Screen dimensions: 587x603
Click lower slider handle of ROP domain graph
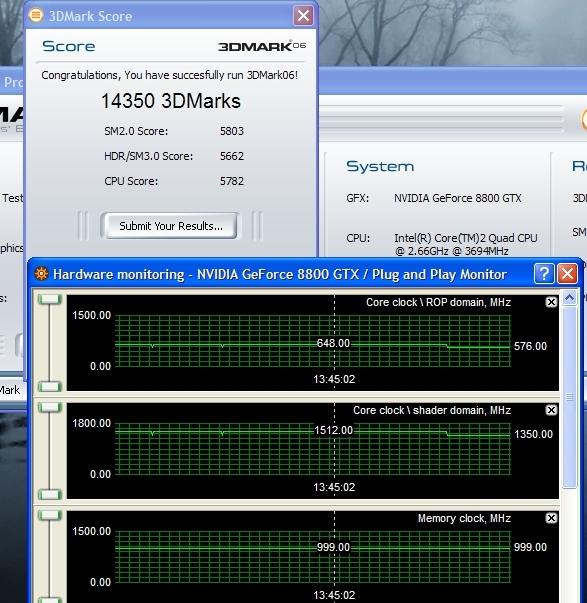tap(50, 386)
